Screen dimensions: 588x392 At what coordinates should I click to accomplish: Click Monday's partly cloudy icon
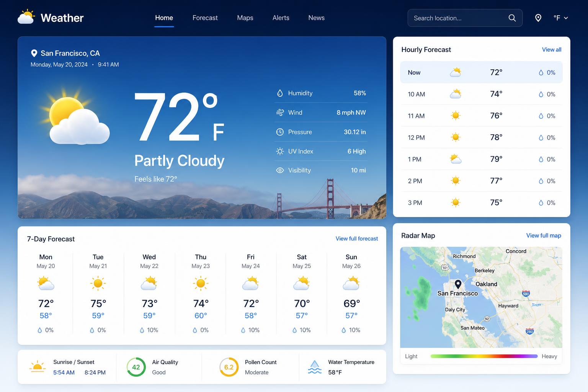pyautogui.click(x=46, y=284)
